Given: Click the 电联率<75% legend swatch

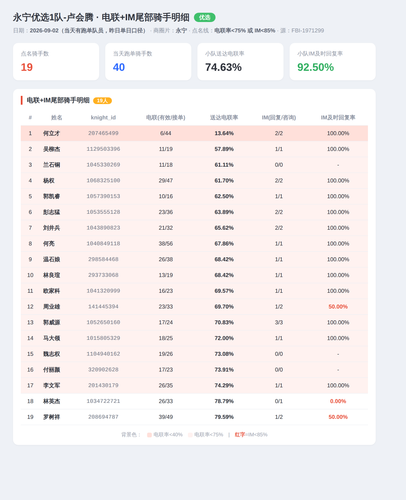Looking at the screenshot, I should tap(190, 435).
